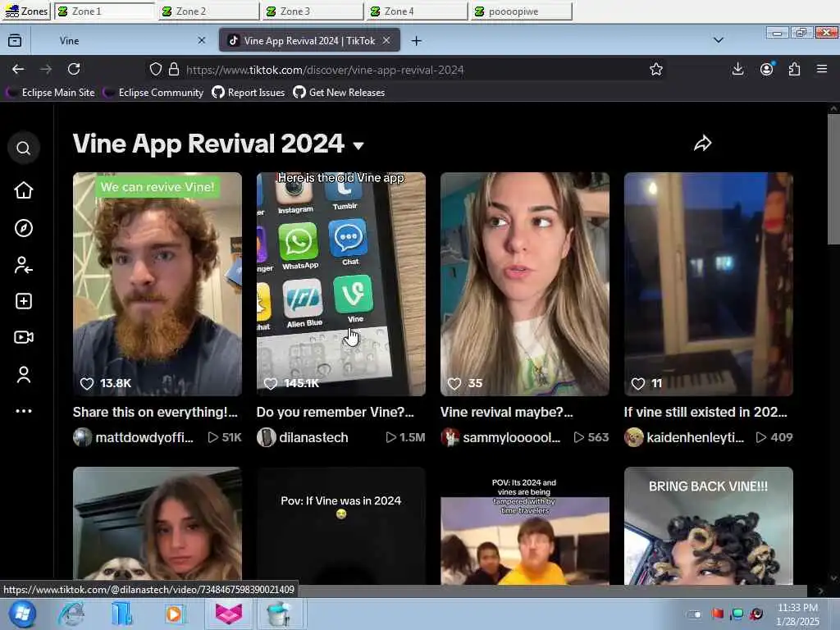
Task: Open Internet Explorer in taskbar
Action: coord(72,614)
